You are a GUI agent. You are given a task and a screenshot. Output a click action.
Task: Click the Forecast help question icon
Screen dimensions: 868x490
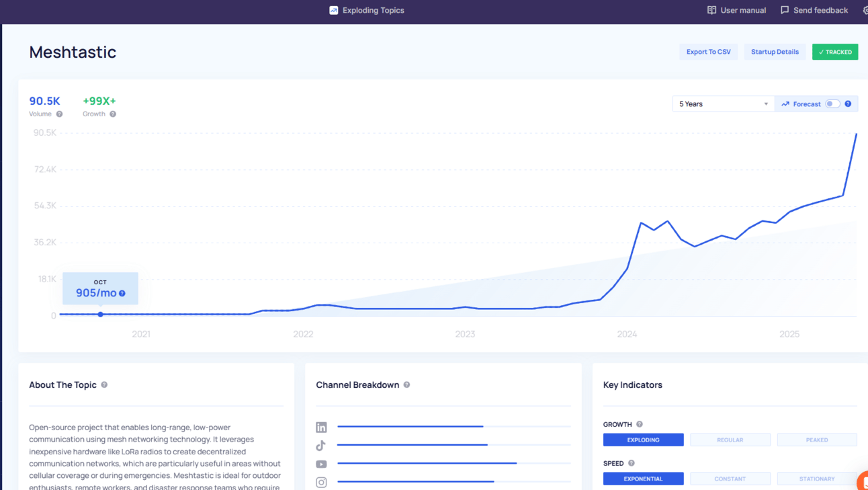pos(848,104)
